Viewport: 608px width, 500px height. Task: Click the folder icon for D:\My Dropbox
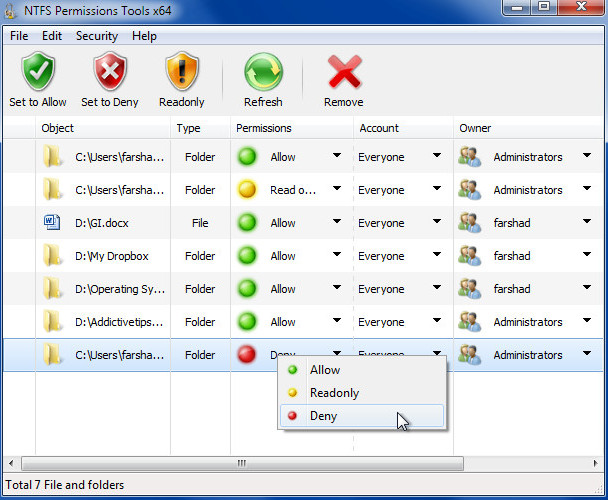(52, 256)
